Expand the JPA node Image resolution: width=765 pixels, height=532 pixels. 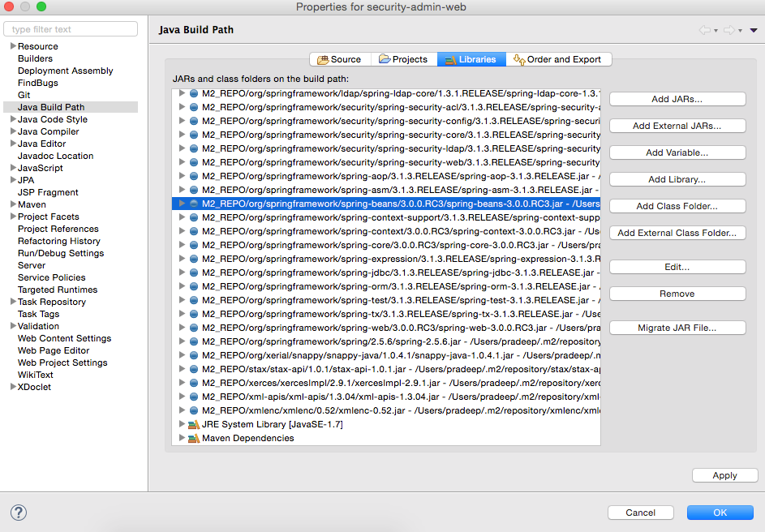(x=13, y=180)
